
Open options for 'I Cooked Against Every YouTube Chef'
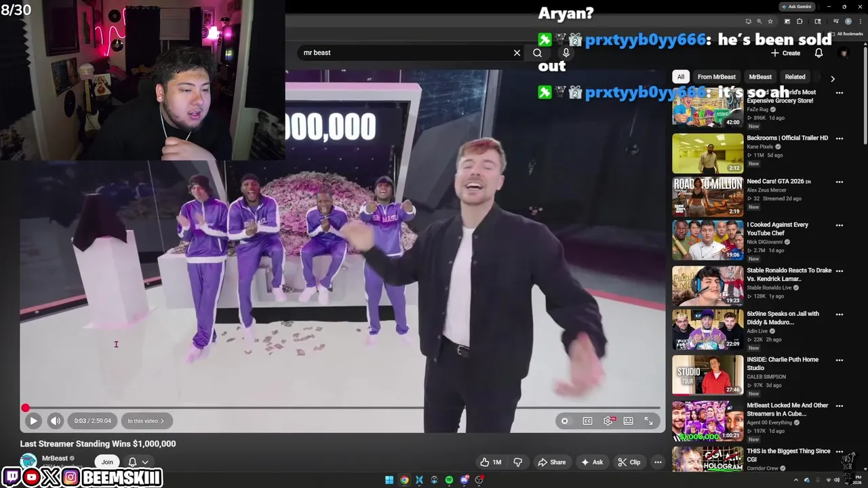840,225
